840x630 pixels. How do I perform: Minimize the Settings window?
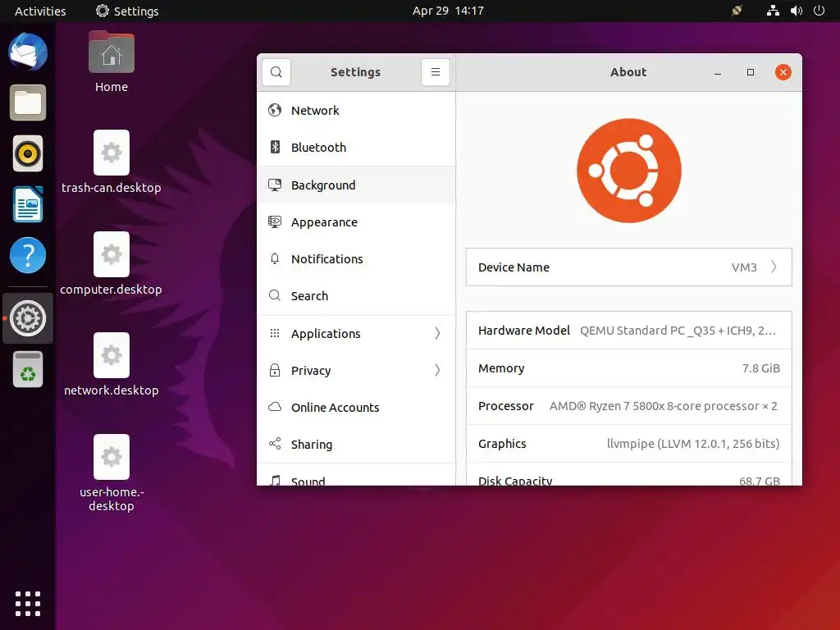tap(718, 72)
